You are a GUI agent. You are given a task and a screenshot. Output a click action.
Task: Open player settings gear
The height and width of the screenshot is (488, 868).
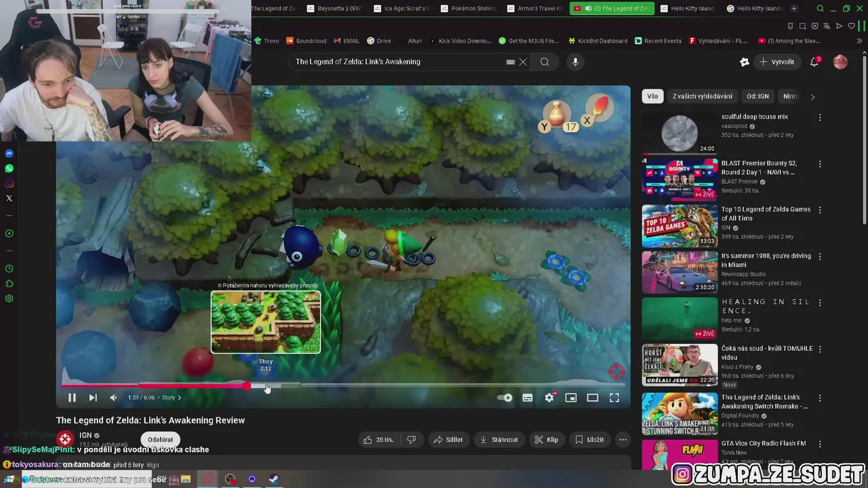549,398
